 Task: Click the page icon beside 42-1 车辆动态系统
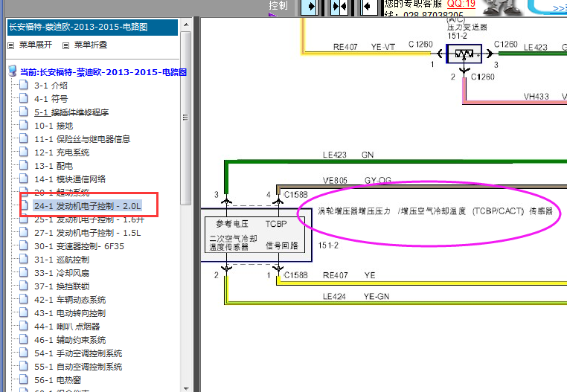pyautogui.click(x=24, y=299)
